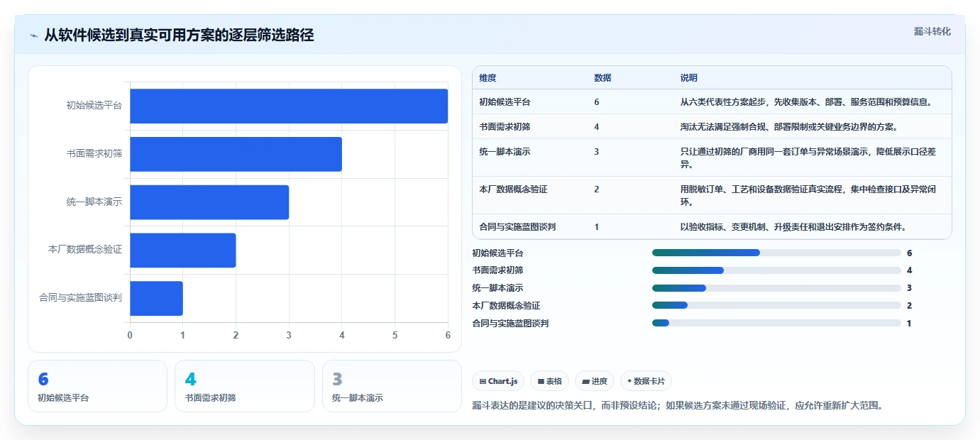Click the 合同与实施蓝图谈判 progress bar
Viewport: 980px width, 440px height.
776,324
